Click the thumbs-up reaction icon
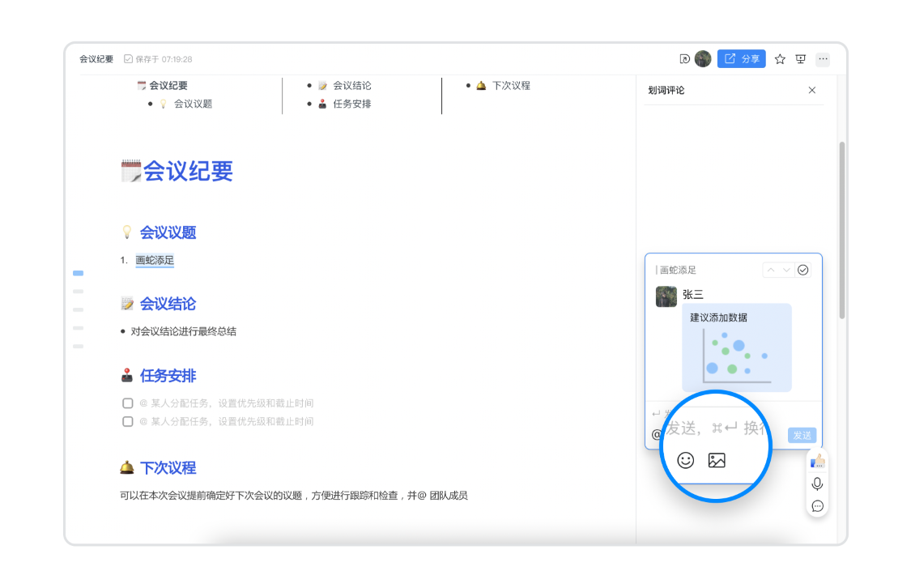This screenshot has width=911, height=588. point(817,460)
